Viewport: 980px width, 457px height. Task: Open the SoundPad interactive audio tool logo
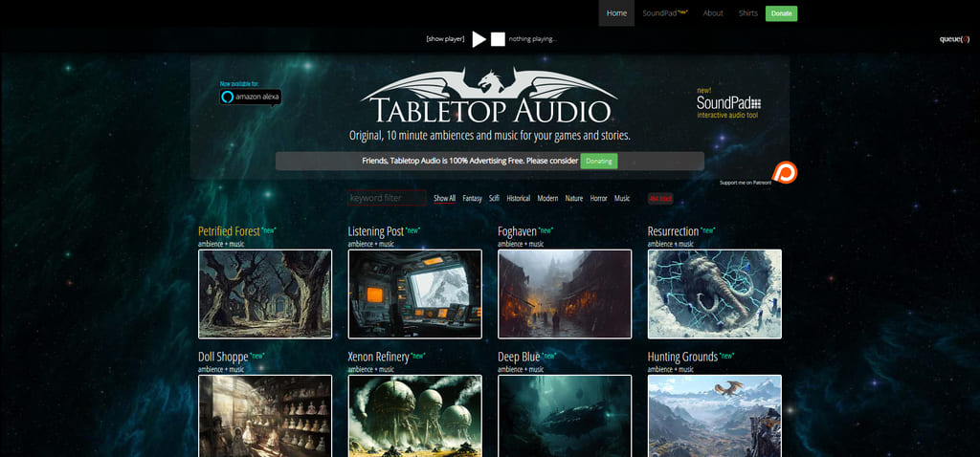pos(728,103)
